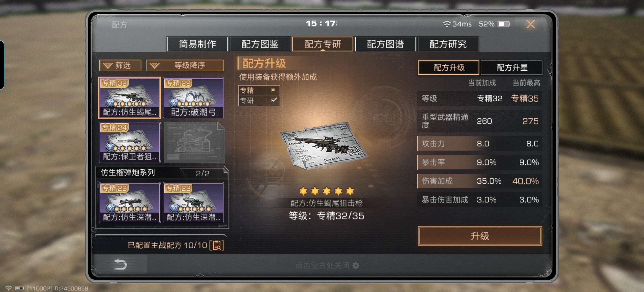Click the 升级 upgrade button
Viewport: 644px width, 292px height.
tap(480, 236)
